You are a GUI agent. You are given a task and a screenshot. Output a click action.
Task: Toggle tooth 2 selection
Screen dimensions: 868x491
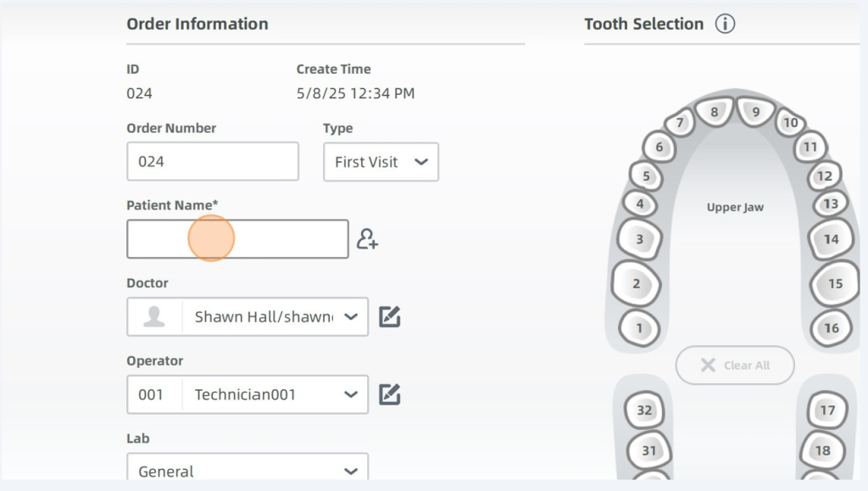pos(636,284)
